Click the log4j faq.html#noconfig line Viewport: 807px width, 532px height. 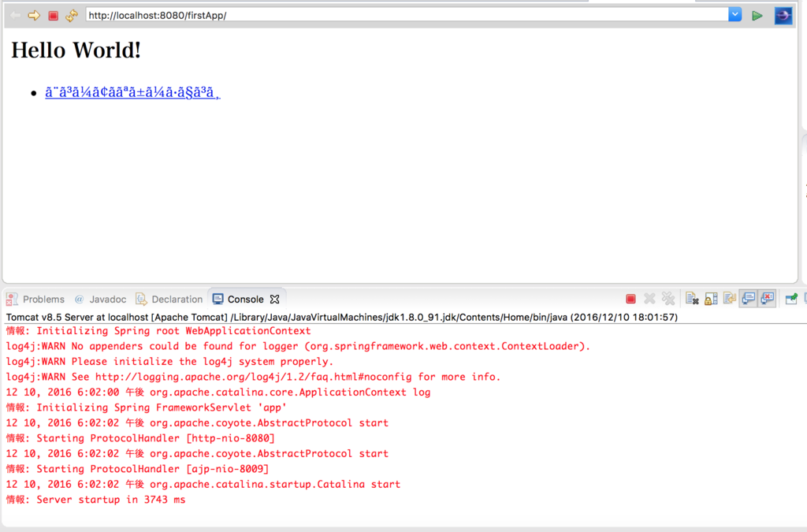pyautogui.click(x=253, y=378)
